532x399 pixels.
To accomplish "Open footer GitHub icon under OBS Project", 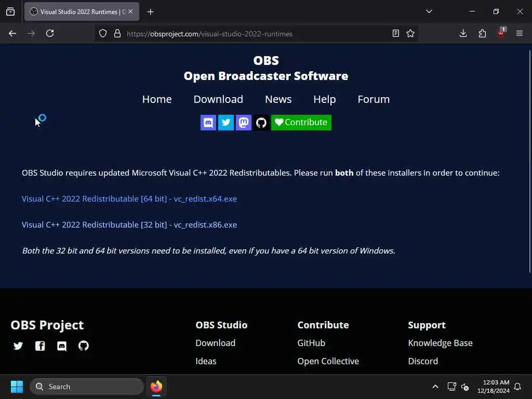I will point(84,345).
